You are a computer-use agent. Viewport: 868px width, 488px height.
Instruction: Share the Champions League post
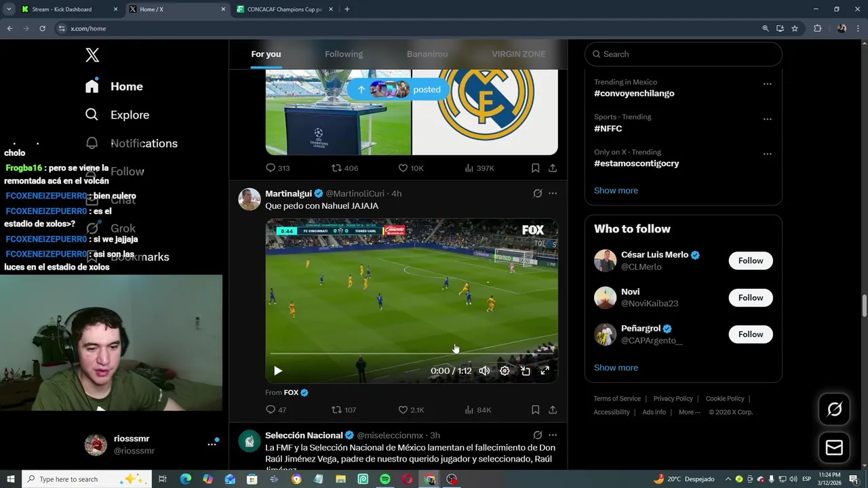553,168
